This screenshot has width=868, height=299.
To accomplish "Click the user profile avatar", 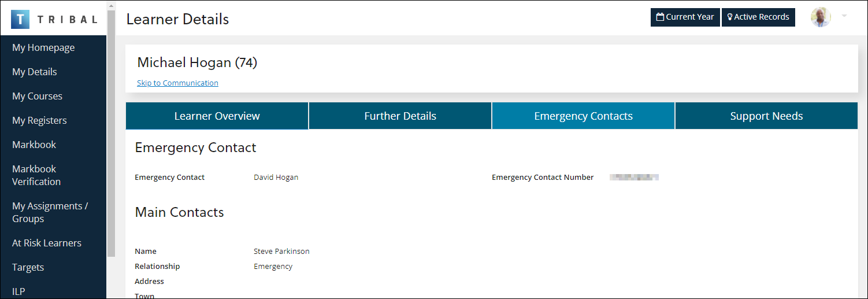I will (x=820, y=17).
